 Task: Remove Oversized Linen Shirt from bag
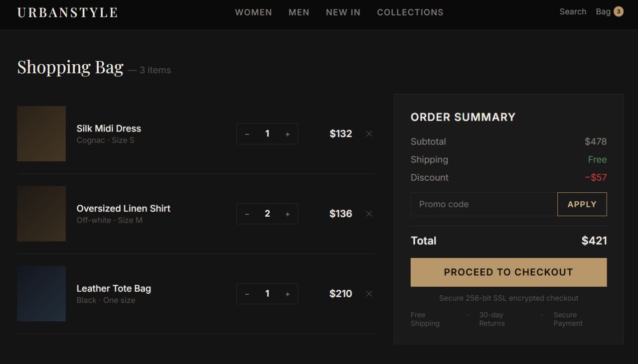point(369,214)
